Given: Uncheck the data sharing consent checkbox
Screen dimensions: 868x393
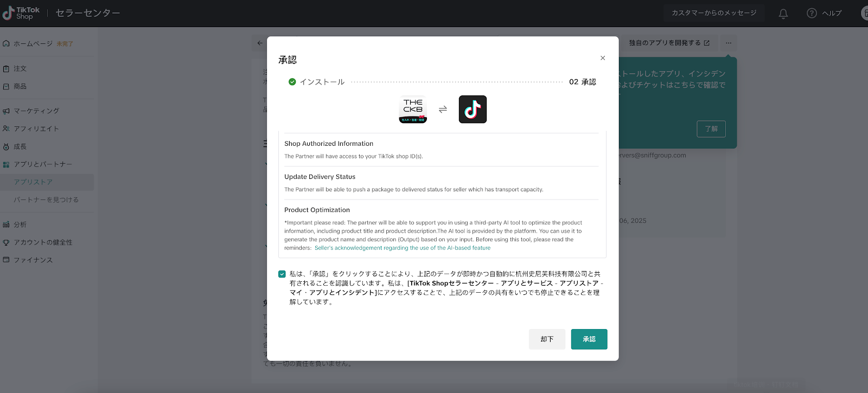Looking at the screenshot, I should (282, 274).
